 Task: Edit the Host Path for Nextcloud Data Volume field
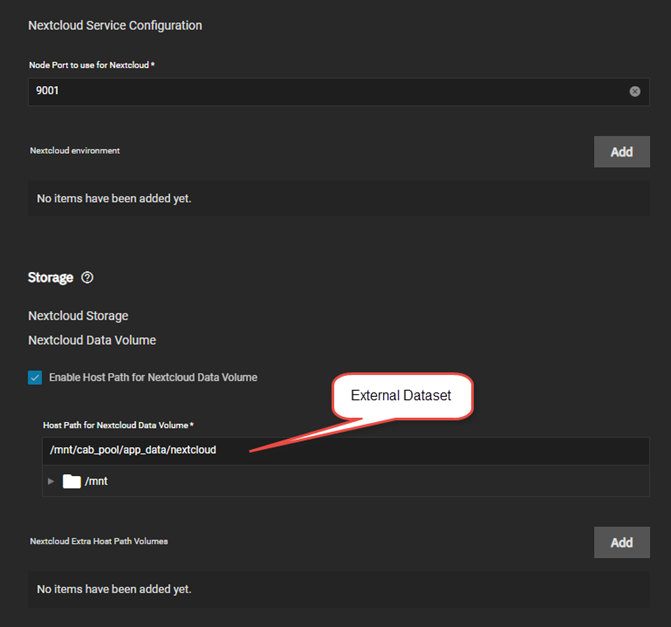click(x=345, y=450)
